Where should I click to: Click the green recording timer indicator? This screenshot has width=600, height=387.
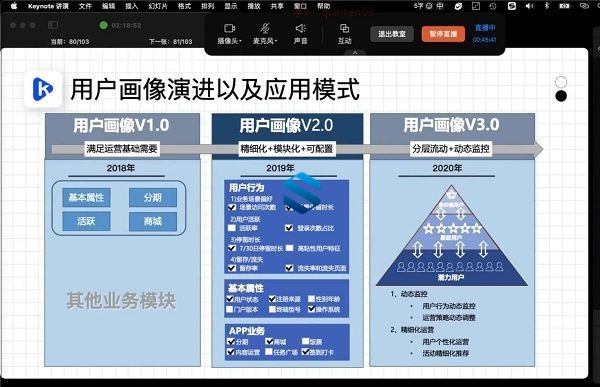click(103, 25)
